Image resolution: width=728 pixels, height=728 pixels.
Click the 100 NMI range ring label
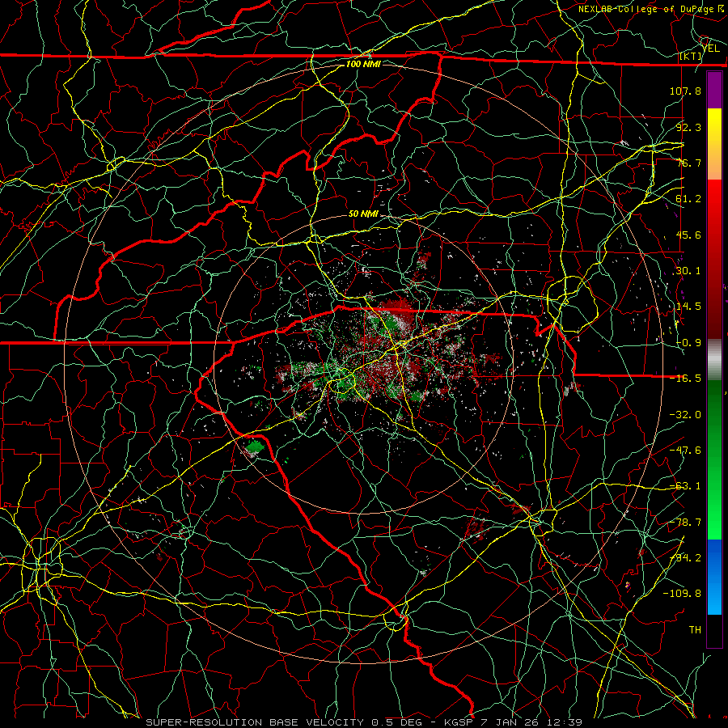pyautogui.click(x=363, y=64)
